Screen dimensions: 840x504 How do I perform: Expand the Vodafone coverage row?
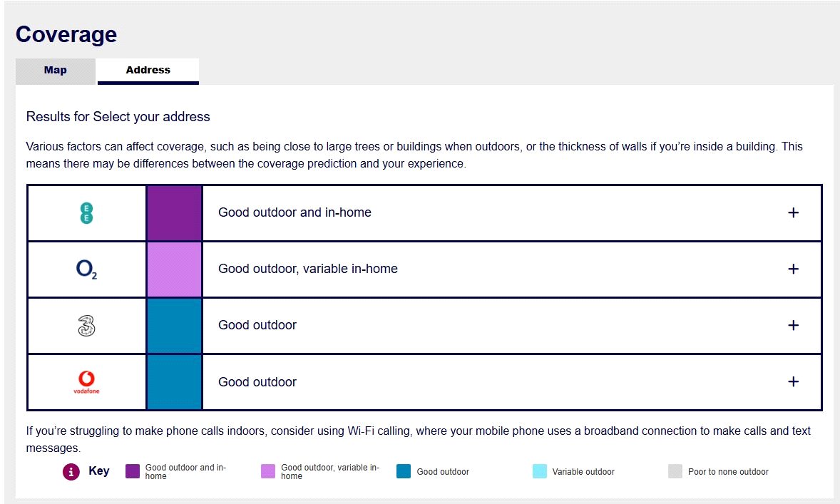click(x=793, y=381)
